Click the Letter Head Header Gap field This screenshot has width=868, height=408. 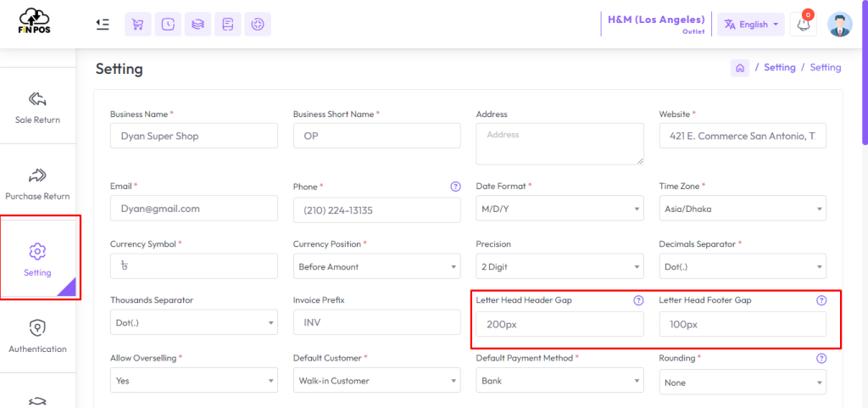[x=559, y=324]
